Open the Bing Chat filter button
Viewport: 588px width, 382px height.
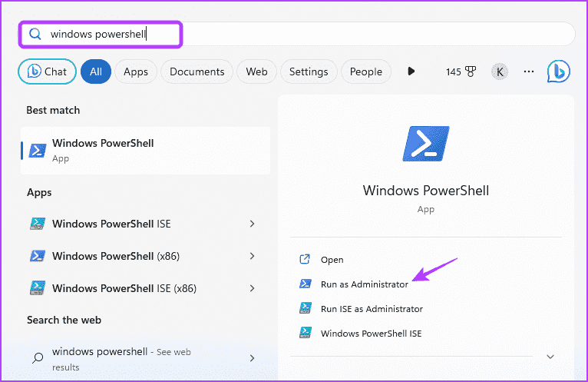47,71
